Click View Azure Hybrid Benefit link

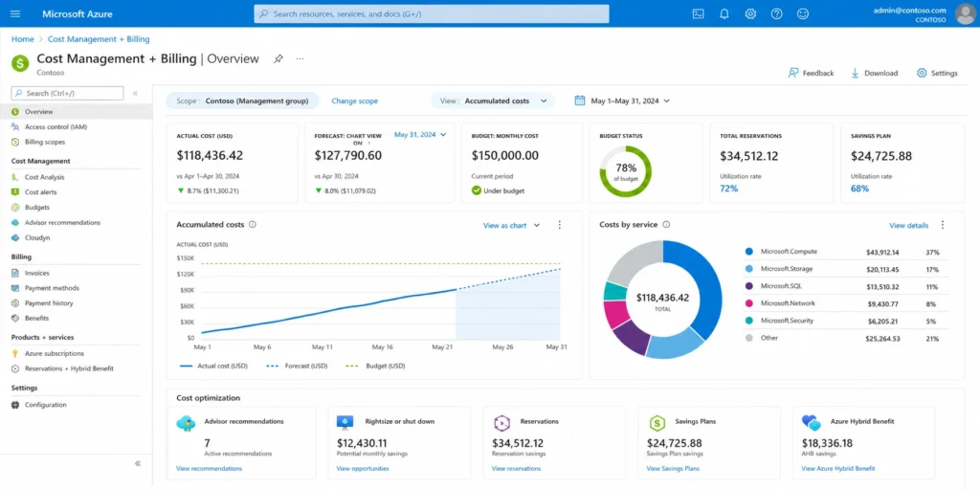coord(838,468)
